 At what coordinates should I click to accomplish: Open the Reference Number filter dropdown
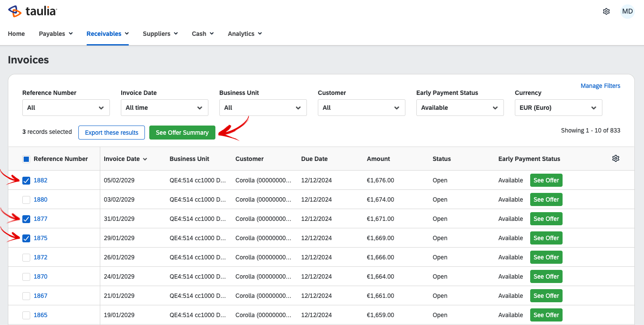(66, 108)
